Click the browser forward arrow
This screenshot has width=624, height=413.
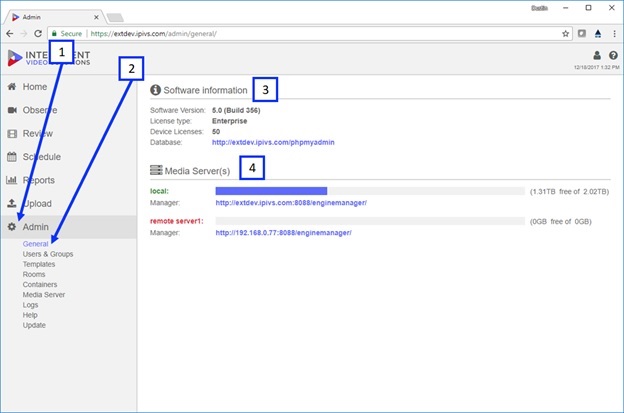[x=24, y=34]
